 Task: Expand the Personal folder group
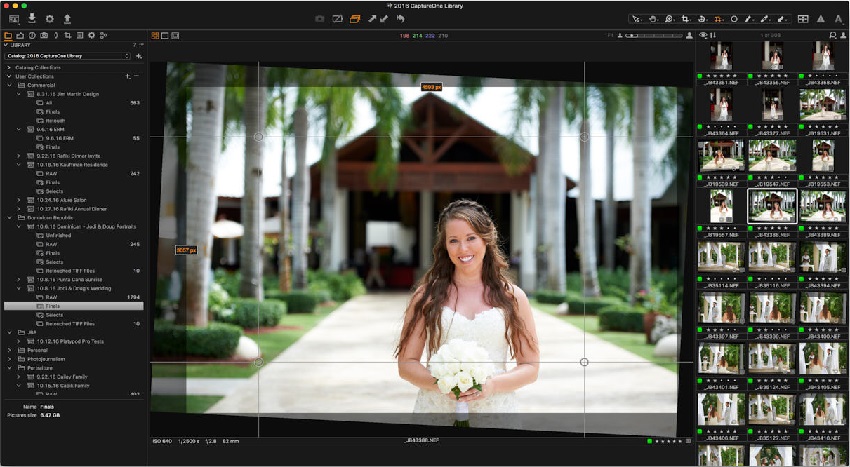tap(9, 350)
